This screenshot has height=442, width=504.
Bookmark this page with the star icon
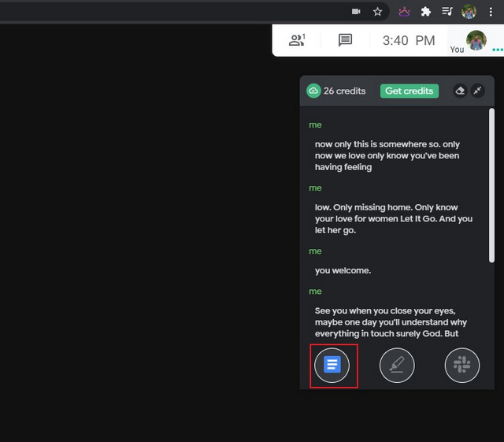pos(377,12)
